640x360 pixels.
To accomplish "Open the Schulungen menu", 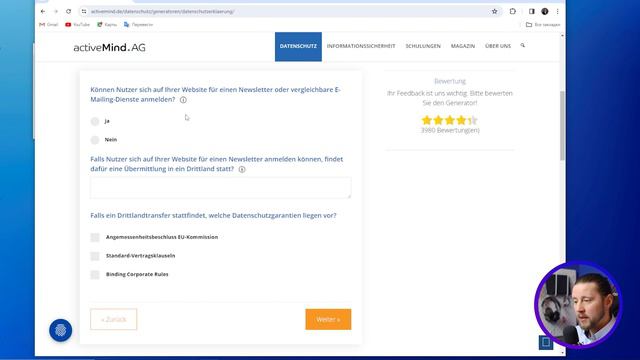I will pos(423,46).
